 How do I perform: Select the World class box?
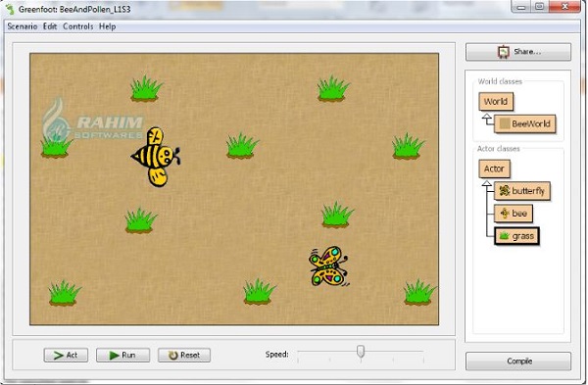496,102
